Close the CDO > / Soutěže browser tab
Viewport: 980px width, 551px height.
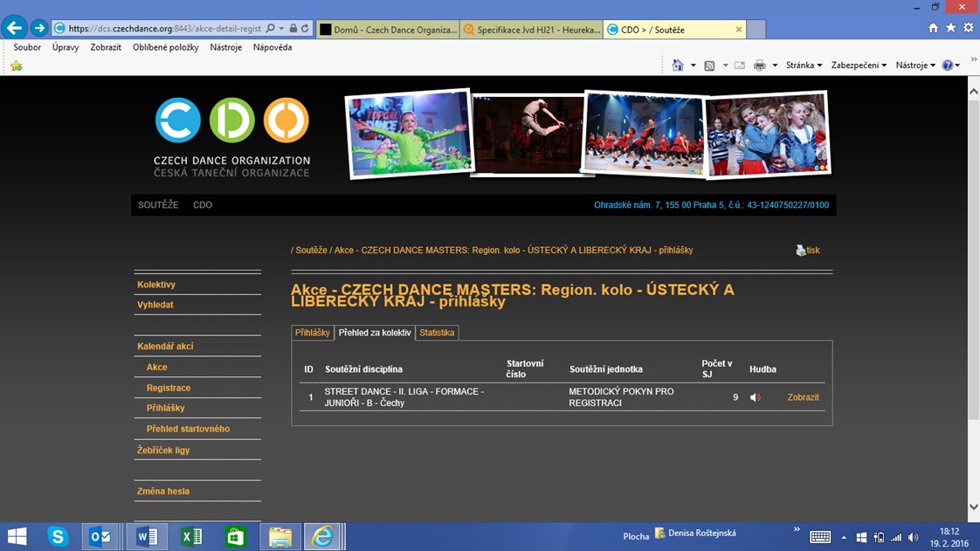739,30
